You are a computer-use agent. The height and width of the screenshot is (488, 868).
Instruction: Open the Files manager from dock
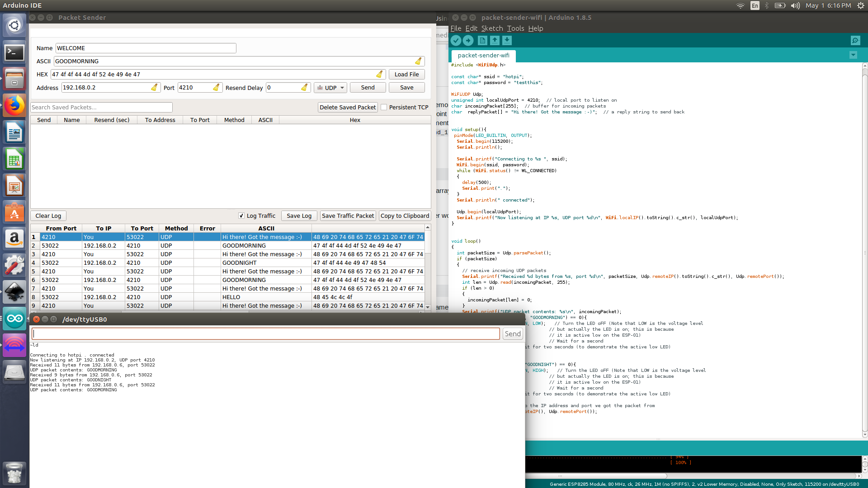click(x=14, y=79)
